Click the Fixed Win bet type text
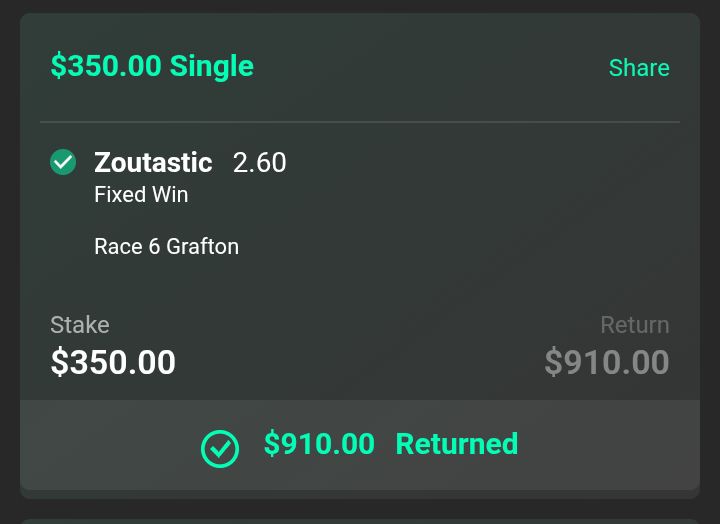 tap(141, 195)
